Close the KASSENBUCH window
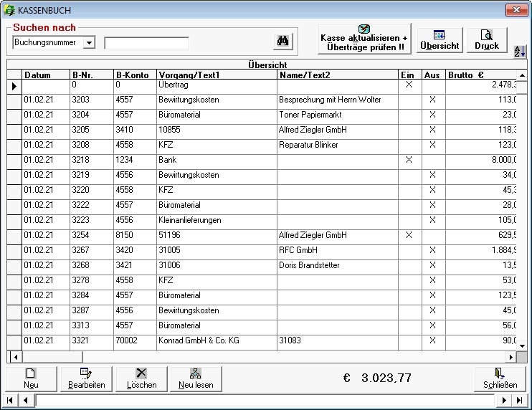532x410 pixels. click(x=516, y=10)
